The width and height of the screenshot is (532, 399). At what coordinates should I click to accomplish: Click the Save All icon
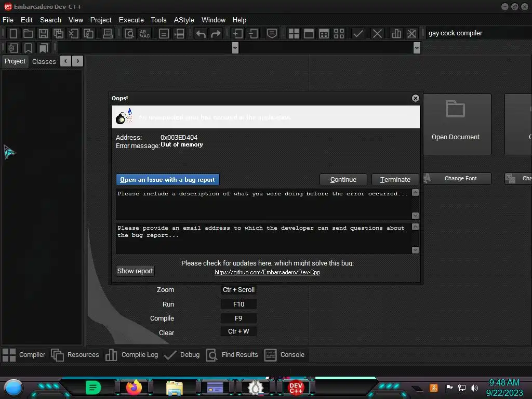pos(58,34)
